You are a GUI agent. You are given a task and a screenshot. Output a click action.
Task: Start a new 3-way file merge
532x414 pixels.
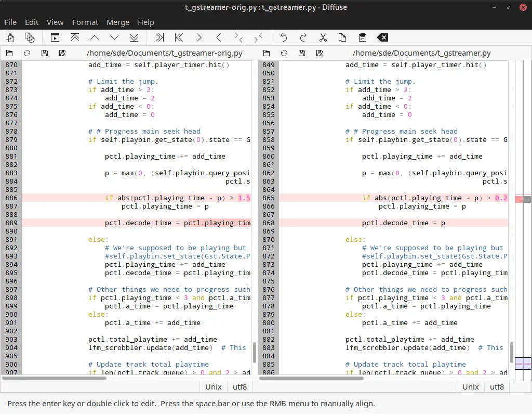(30, 37)
